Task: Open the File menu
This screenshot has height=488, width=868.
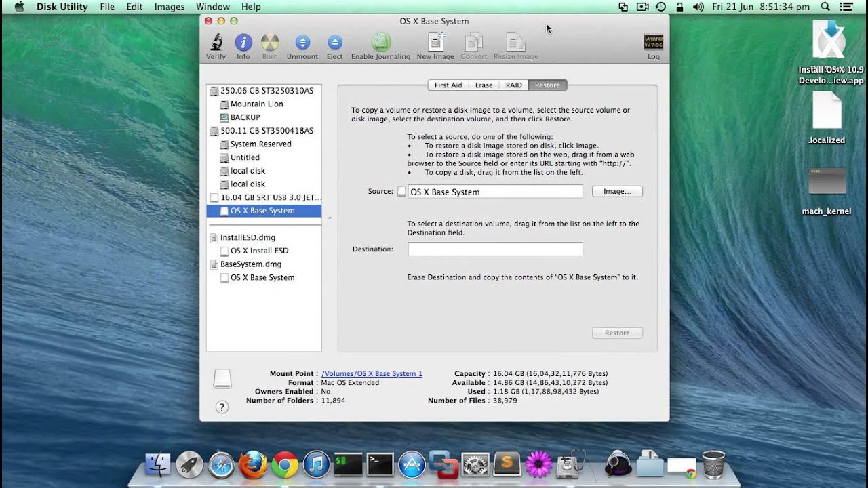Action: [x=107, y=7]
